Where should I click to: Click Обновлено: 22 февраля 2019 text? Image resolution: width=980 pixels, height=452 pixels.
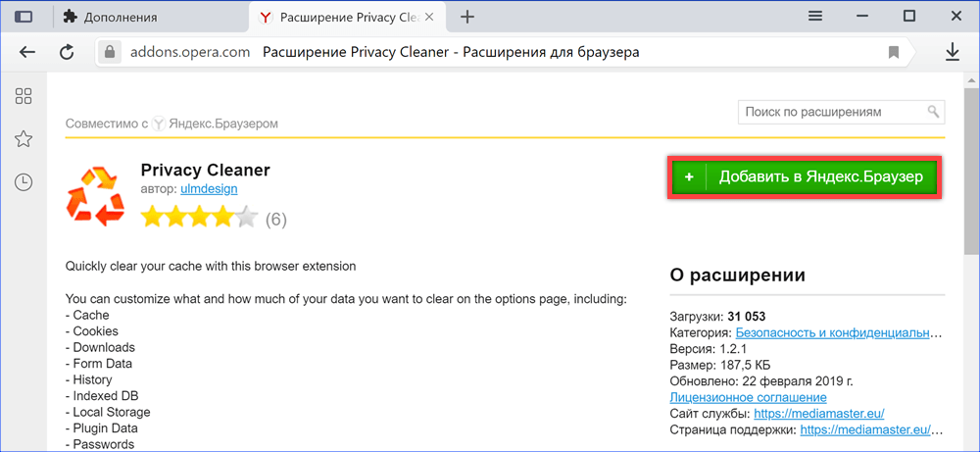[x=761, y=381]
